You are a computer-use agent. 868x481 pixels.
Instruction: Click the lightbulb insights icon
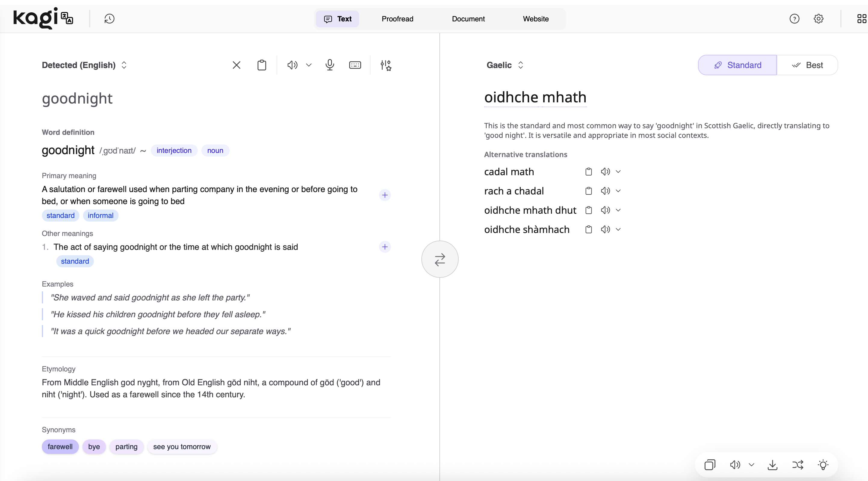tap(823, 465)
